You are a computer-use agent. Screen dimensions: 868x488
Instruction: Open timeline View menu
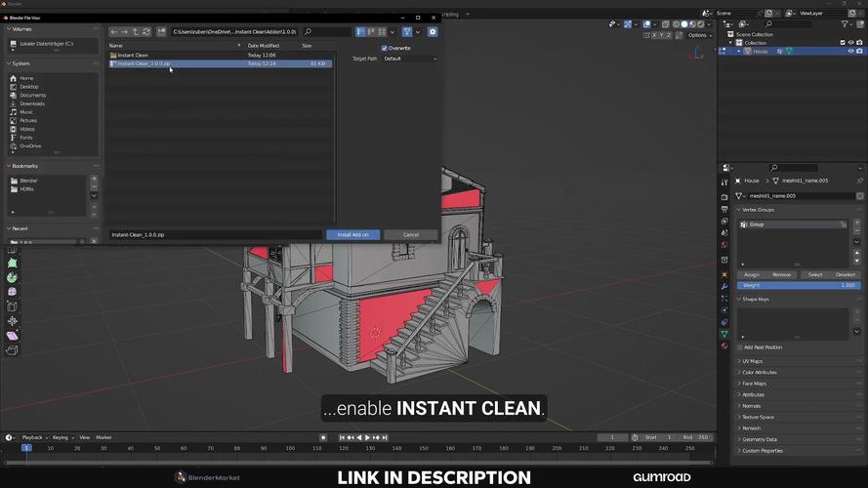point(84,437)
